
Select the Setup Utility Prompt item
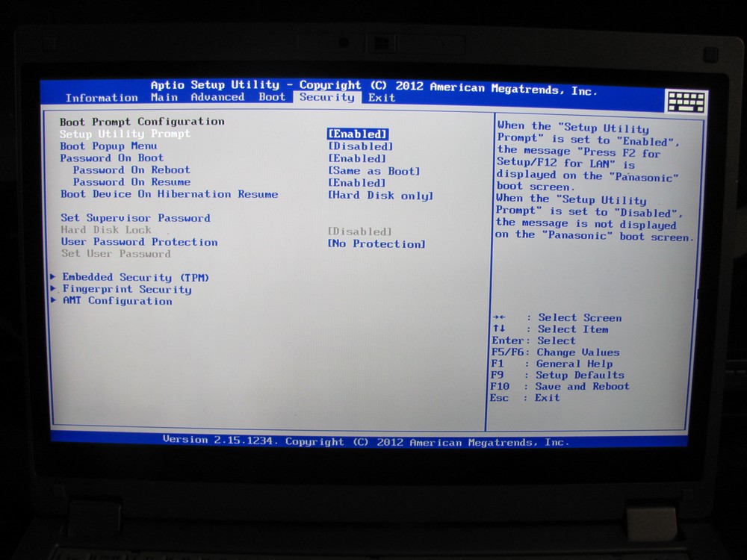125,134
